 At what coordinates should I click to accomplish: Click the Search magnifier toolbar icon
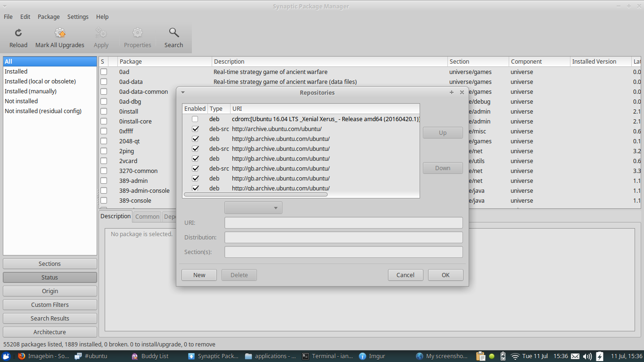[x=174, y=33]
